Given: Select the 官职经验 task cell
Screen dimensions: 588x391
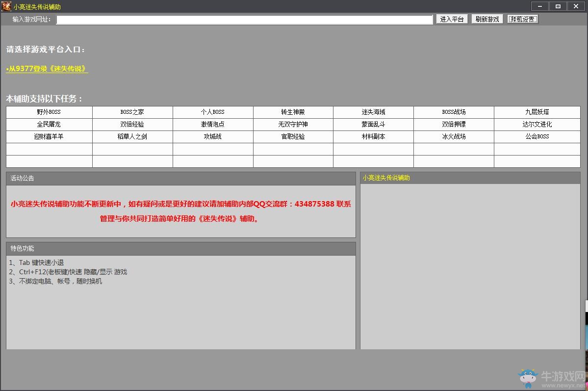Looking at the screenshot, I should point(293,137).
